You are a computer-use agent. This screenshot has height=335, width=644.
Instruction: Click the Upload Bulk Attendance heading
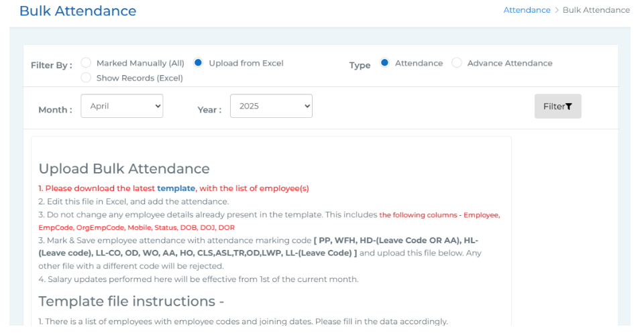click(x=124, y=168)
